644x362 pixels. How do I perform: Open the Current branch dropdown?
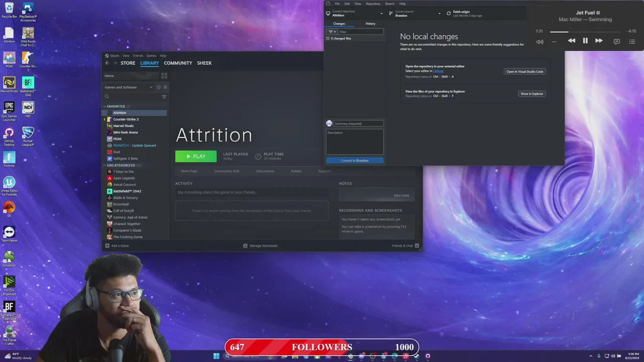[416, 13]
